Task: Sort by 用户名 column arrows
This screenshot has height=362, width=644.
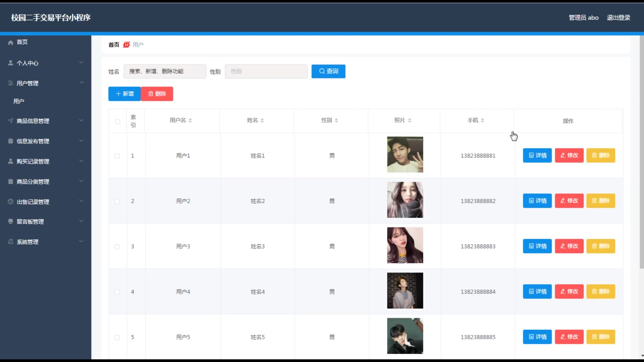Action: coord(190,120)
